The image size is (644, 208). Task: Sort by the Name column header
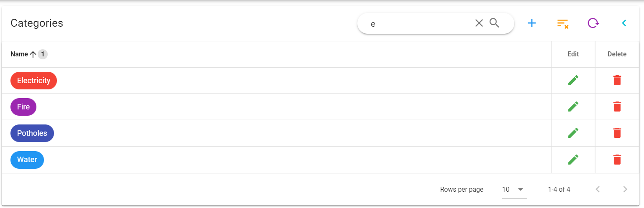[x=19, y=54]
